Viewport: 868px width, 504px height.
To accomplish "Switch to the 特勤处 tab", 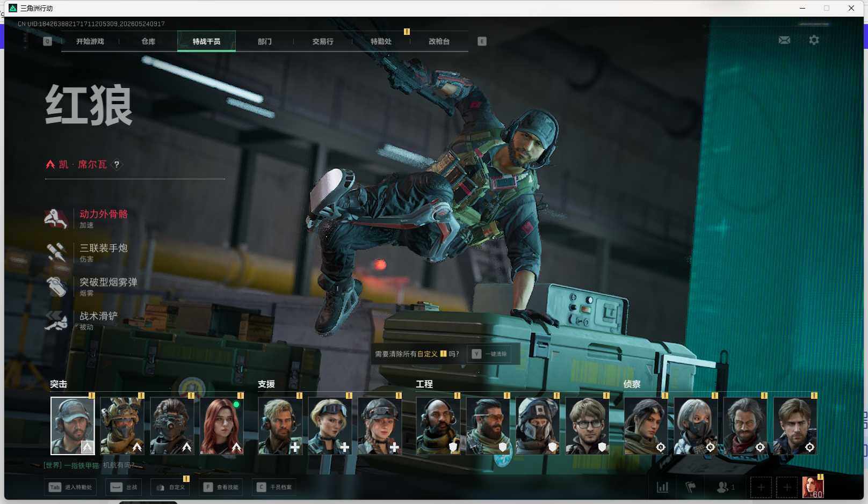I will tap(381, 41).
